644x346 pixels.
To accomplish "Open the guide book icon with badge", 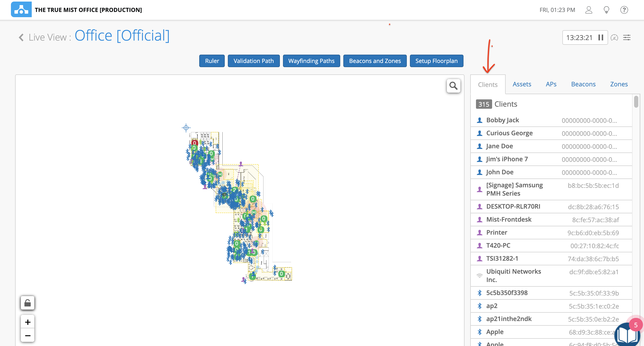I will click(x=627, y=335).
